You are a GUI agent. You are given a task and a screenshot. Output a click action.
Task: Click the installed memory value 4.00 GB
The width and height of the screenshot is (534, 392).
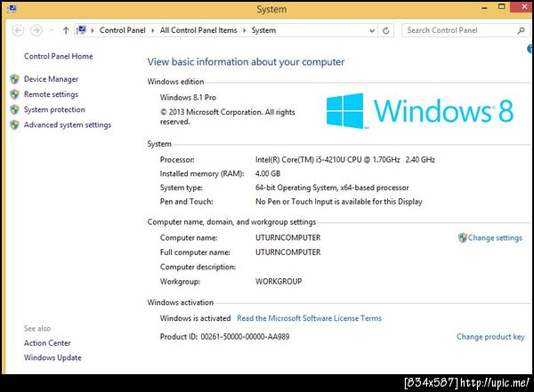[268, 173]
